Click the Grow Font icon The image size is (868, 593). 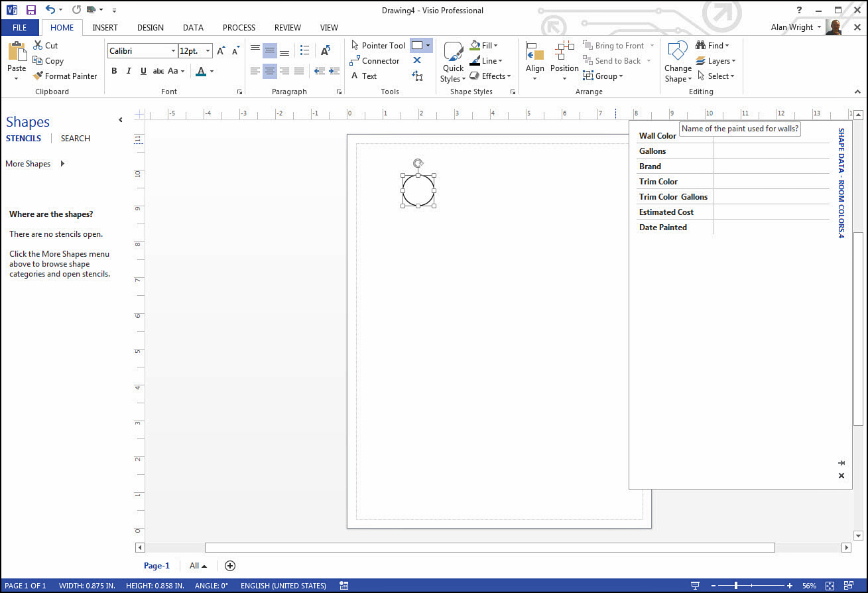pyautogui.click(x=221, y=51)
